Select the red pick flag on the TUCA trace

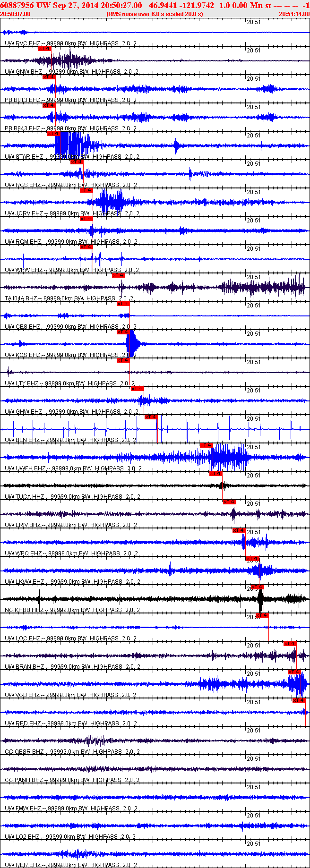tap(215, 473)
